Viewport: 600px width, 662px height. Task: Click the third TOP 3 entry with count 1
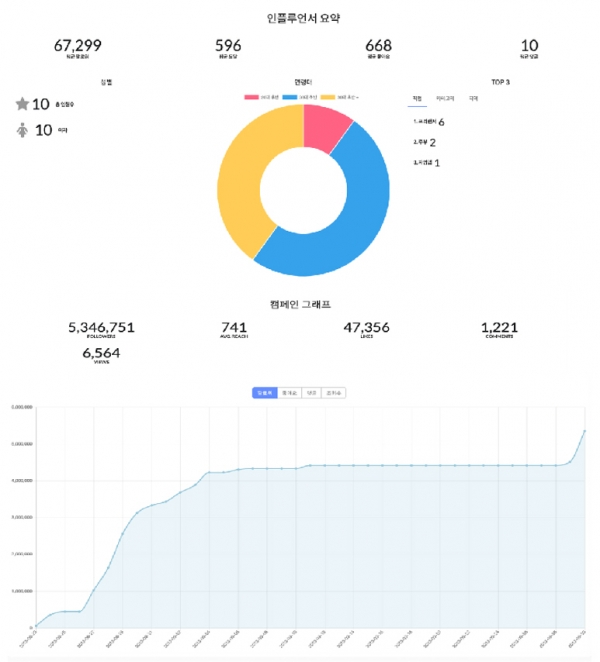click(426, 163)
